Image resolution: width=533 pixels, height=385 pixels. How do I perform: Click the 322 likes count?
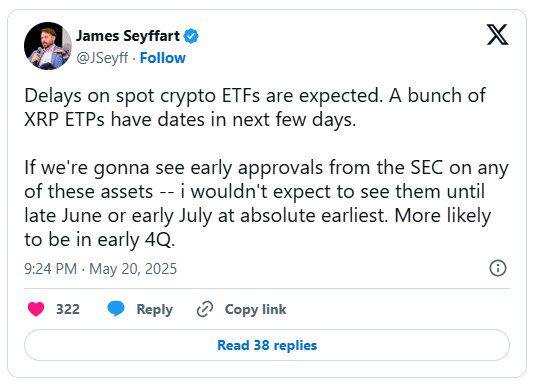pyautogui.click(x=68, y=309)
